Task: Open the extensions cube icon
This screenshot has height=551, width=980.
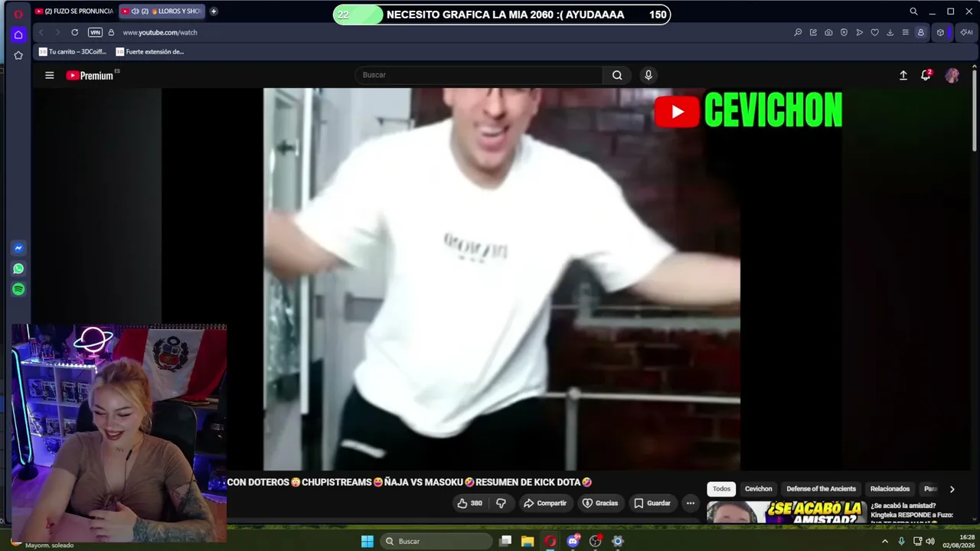Action: pyautogui.click(x=940, y=32)
